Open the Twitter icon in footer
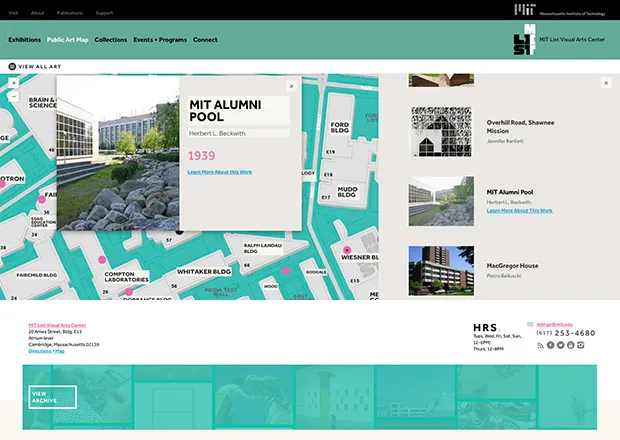The image size is (620, 440). point(561,345)
